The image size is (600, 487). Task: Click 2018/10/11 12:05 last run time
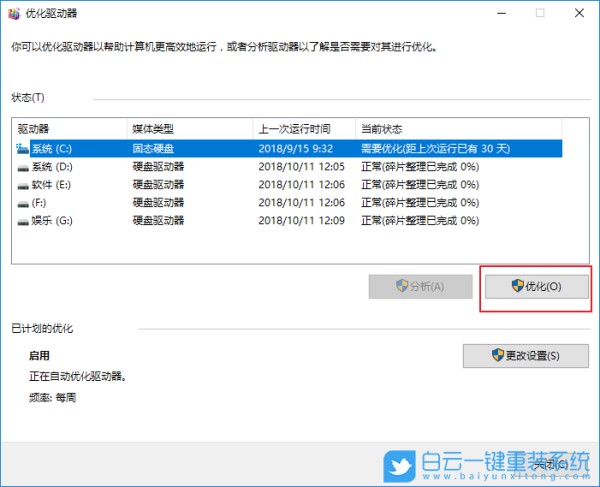pyautogui.click(x=302, y=167)
